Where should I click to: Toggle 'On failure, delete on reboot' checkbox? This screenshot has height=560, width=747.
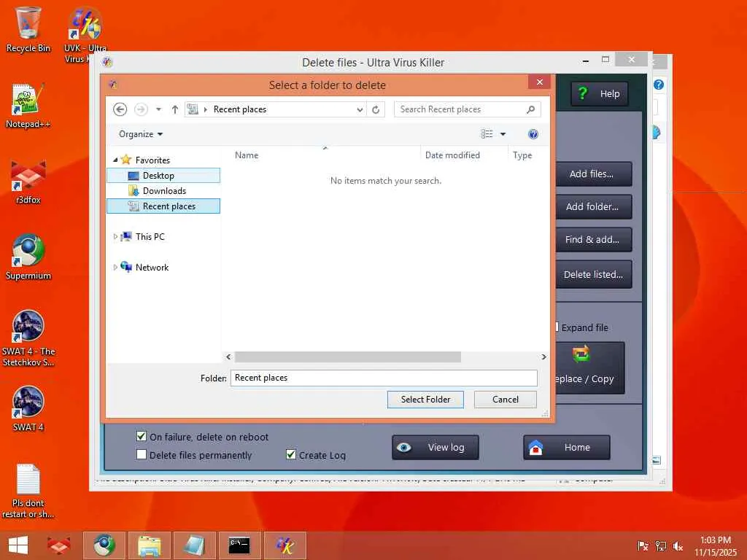[142, 436]
